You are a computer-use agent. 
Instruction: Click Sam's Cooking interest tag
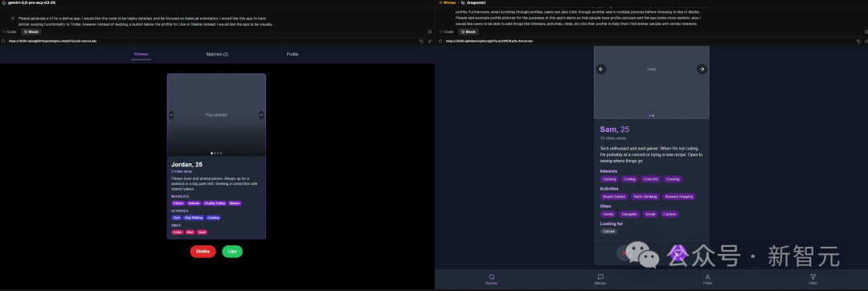point(673,179)
